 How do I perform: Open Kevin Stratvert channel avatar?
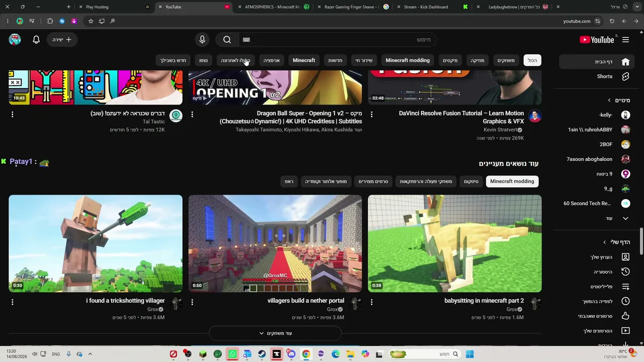tap(535, 116)
